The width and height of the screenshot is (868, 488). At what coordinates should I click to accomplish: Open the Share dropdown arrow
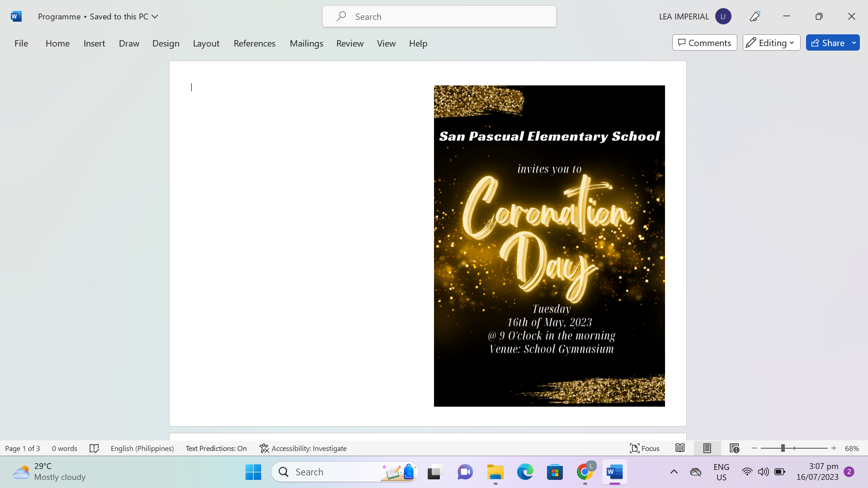coord(854,43)
